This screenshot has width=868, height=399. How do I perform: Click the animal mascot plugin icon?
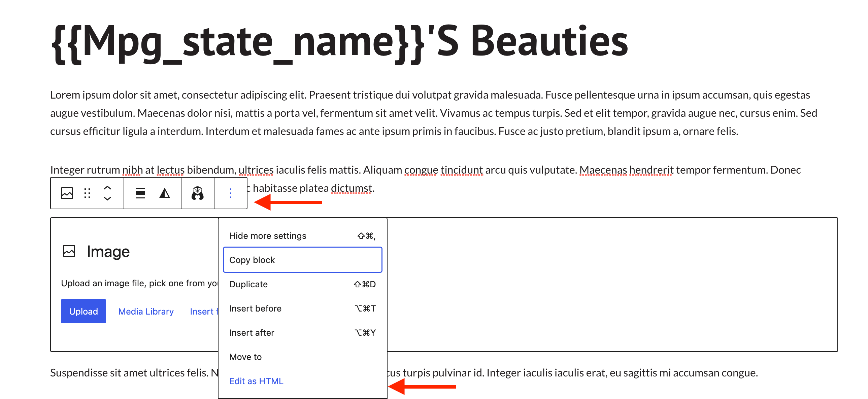(x=197, y=193)
